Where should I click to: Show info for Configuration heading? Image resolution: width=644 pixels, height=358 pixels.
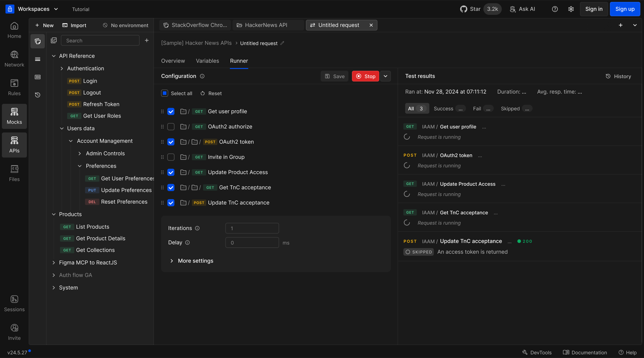coord(202,76)
